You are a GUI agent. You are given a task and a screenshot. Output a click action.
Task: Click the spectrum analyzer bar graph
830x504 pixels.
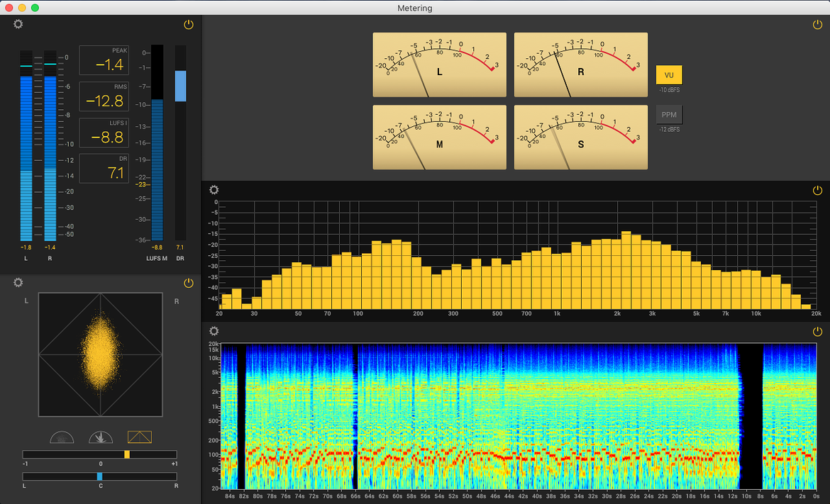(518, 255)
